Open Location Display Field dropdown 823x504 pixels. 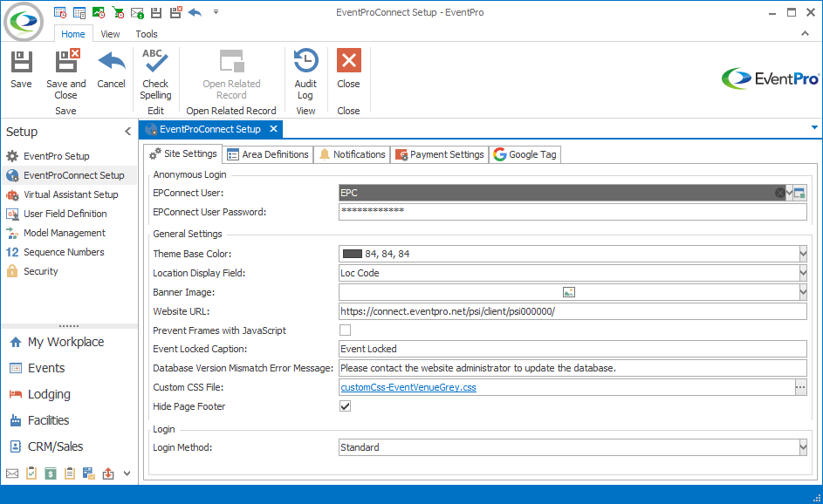click(803, 273)
